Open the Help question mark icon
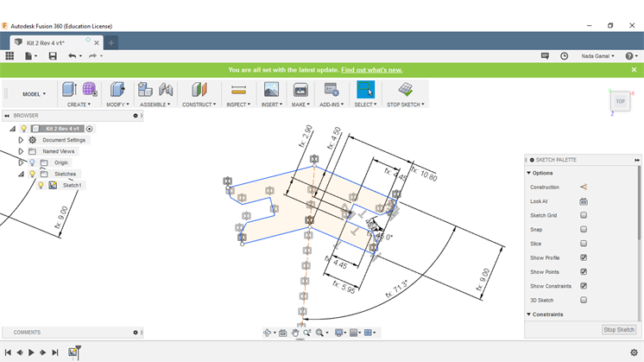 coord(629,56)
